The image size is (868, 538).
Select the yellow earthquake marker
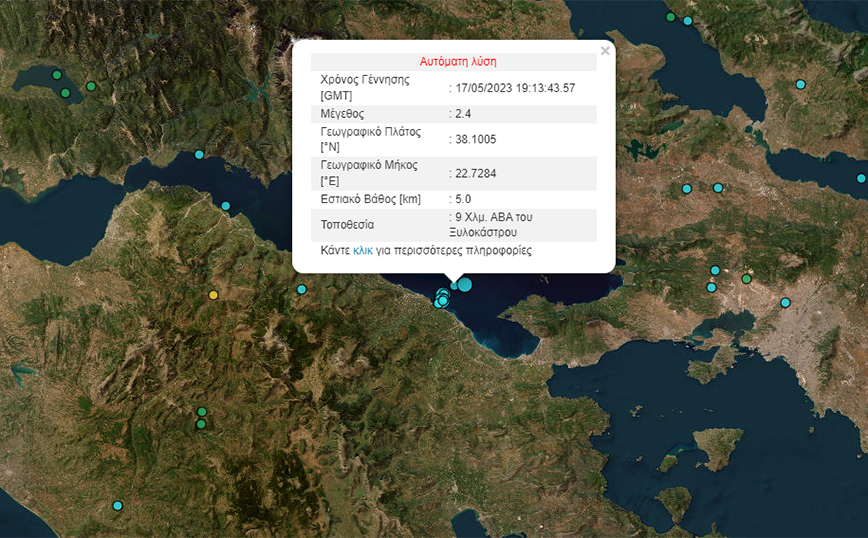213,295
